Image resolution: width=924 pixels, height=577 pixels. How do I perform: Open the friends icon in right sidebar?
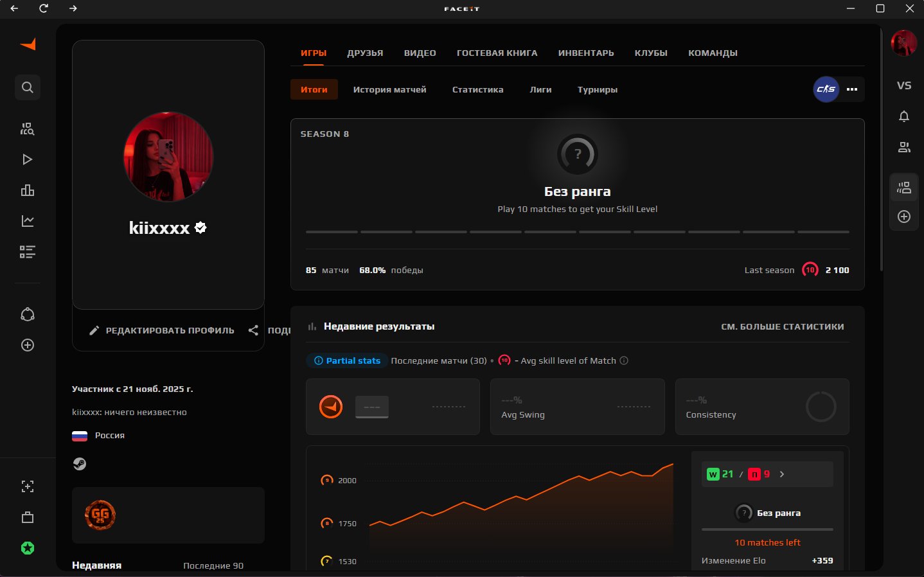click(x=904, y=147)
